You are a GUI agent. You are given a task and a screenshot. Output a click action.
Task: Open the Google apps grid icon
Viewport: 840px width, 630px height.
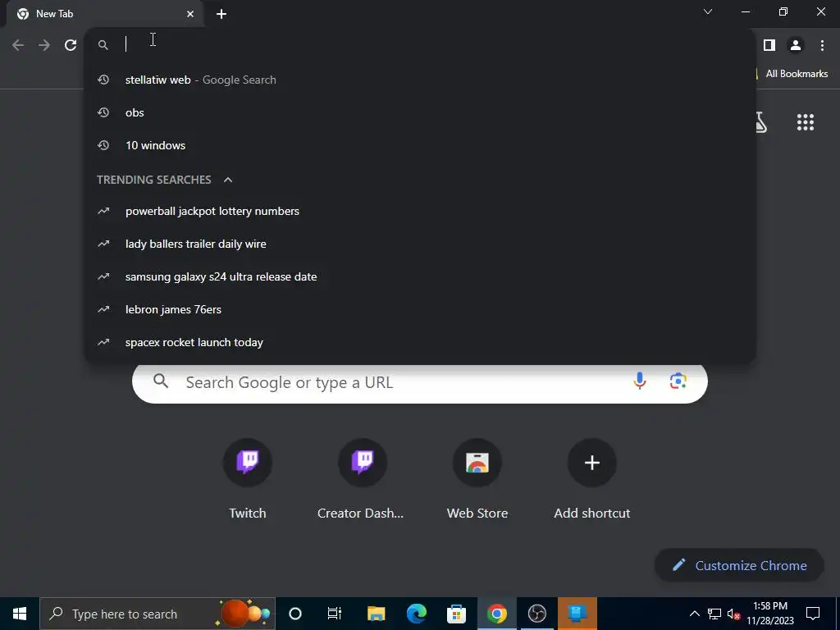pyautogui.click(x=806, y=122)
